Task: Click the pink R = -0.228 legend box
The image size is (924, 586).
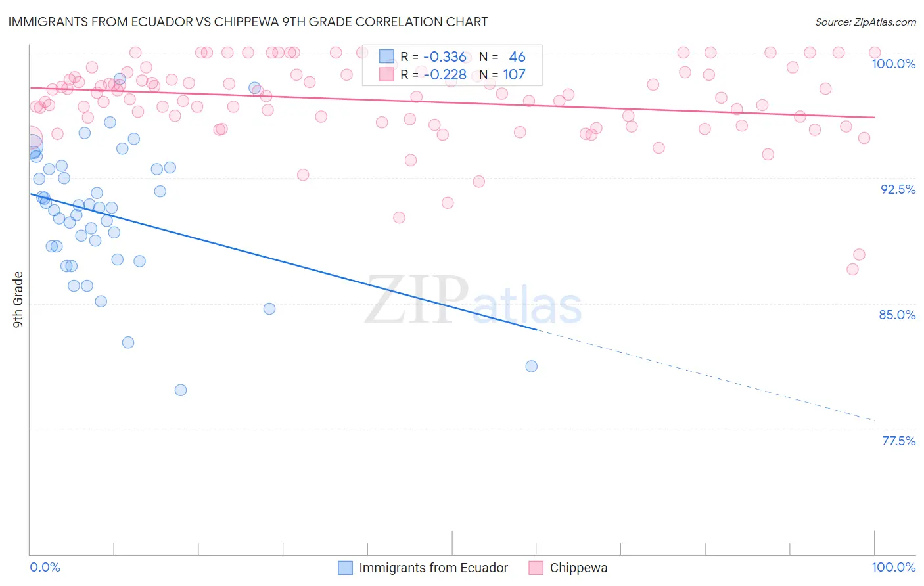Action: [386, 75]
